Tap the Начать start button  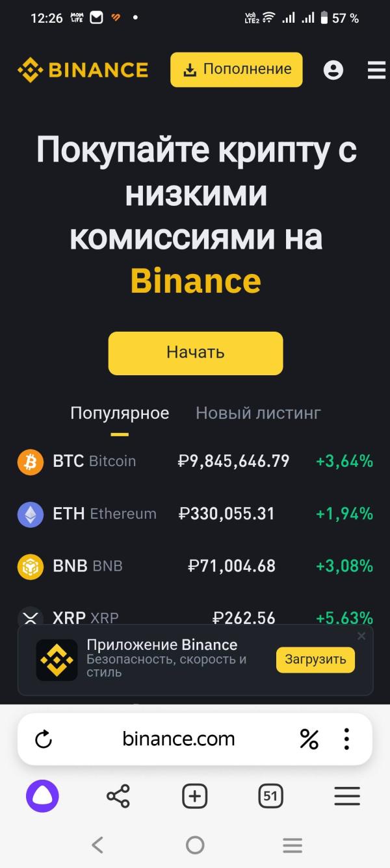(x=195, y=353)
